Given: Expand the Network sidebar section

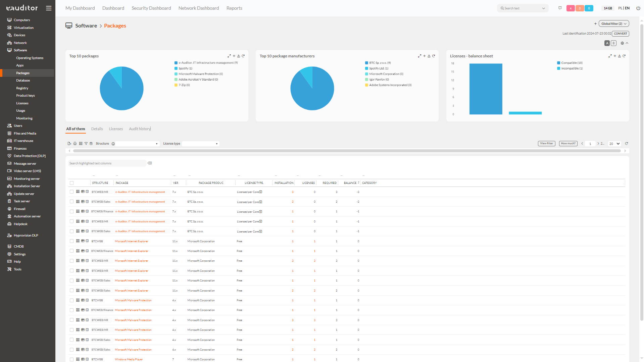Looking at the screenshot, I should pyautogui.click(x=20, y=43).
